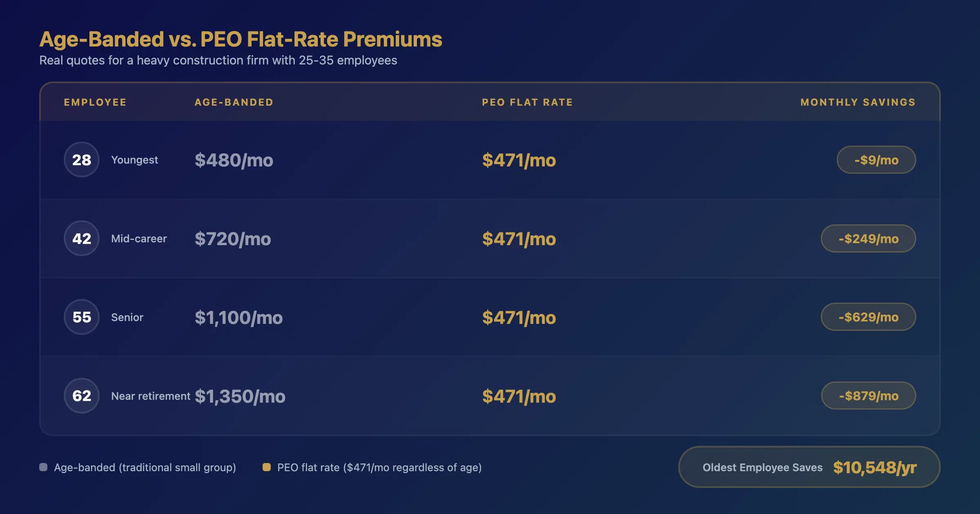The width and height of the screenshot is (980, 514).
Task: Click the Near retirement label
Action: click(151, 396)
